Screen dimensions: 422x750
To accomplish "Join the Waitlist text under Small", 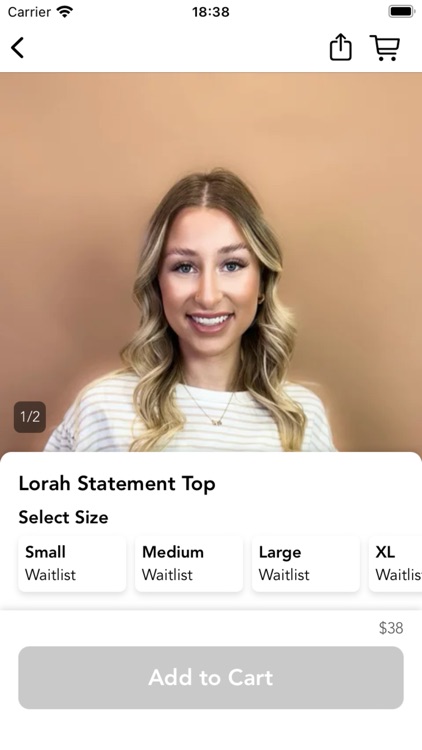I will click(50, 574).
